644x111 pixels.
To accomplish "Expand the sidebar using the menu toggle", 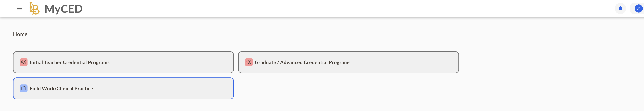I will point(19,8).
